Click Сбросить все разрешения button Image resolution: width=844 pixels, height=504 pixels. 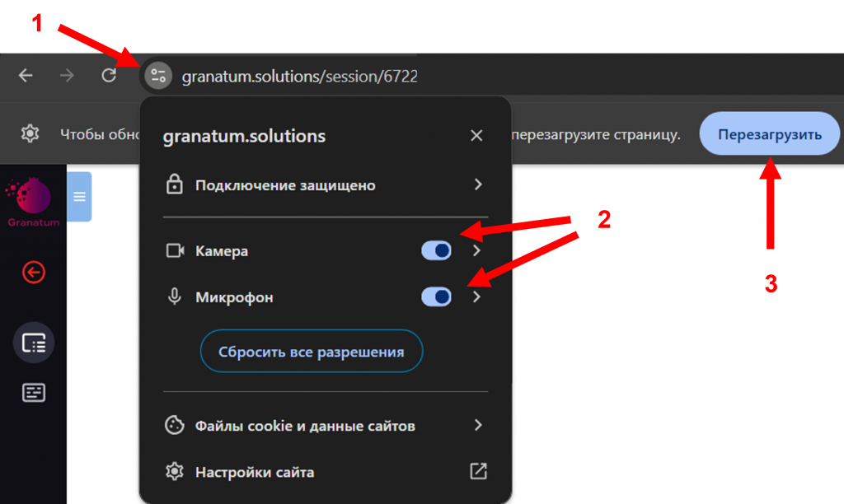pos(312,352)
